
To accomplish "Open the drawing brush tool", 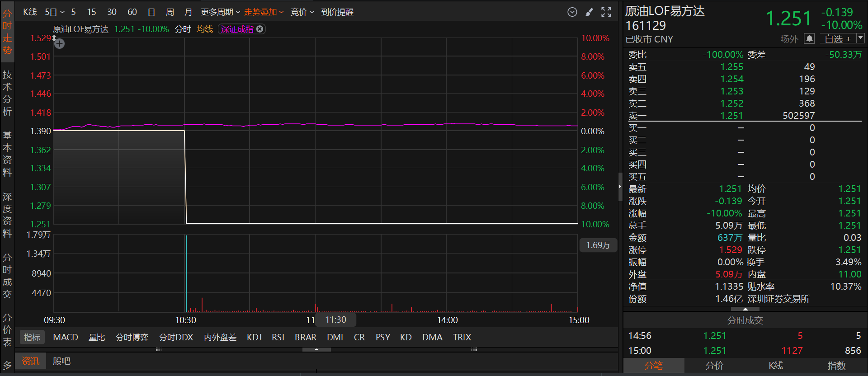I will [x=589, y=12].
